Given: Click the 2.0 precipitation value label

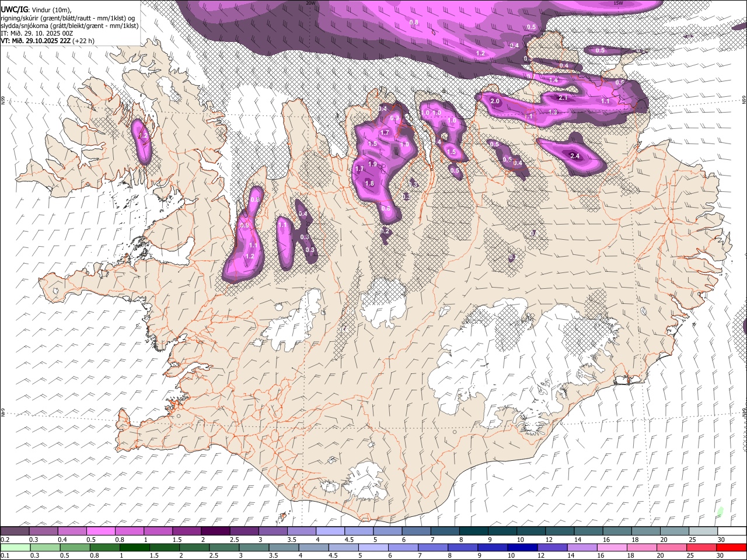Looking at the screenshot, I should [495, 101].
